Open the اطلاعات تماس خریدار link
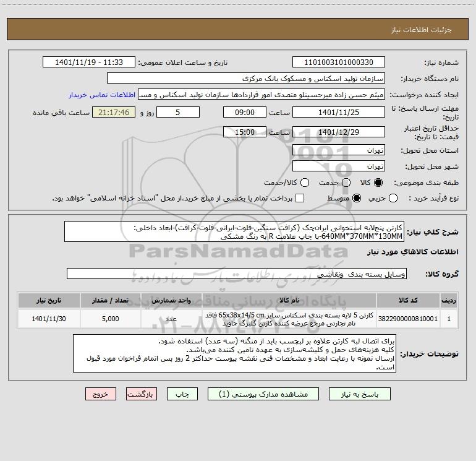This screenshot has height=461, width=476. [102, 95]
